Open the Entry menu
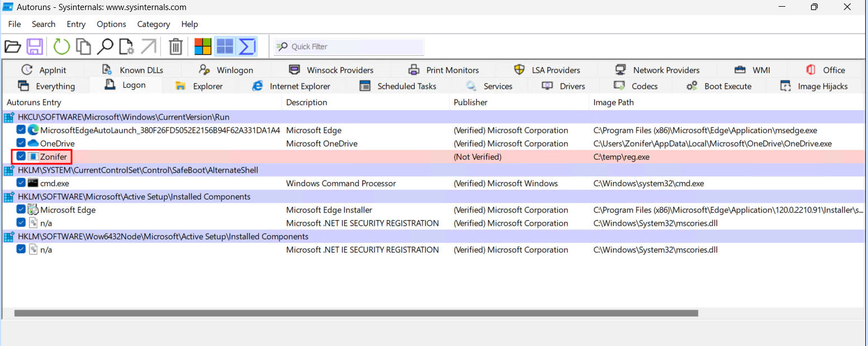 (76, 24)
